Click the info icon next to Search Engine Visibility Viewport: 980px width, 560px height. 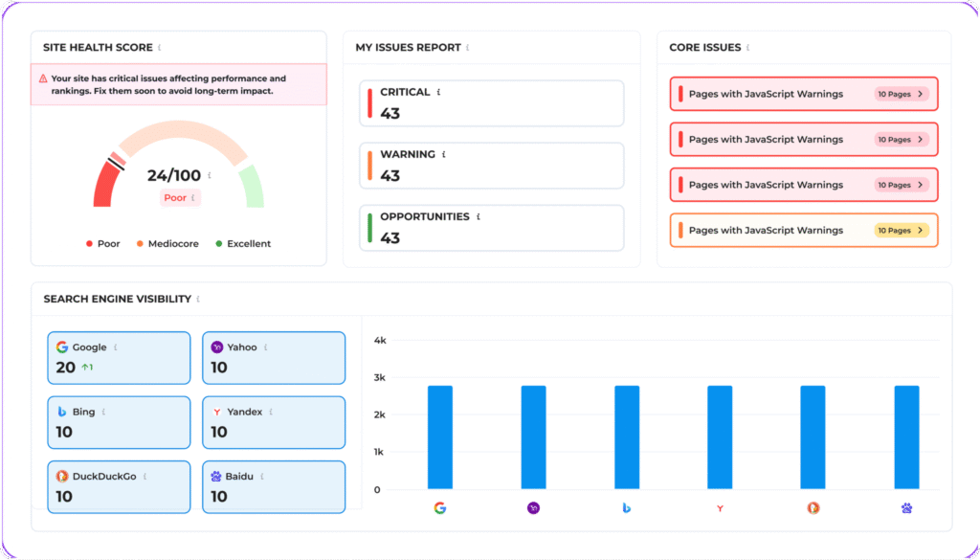[198, 300]
